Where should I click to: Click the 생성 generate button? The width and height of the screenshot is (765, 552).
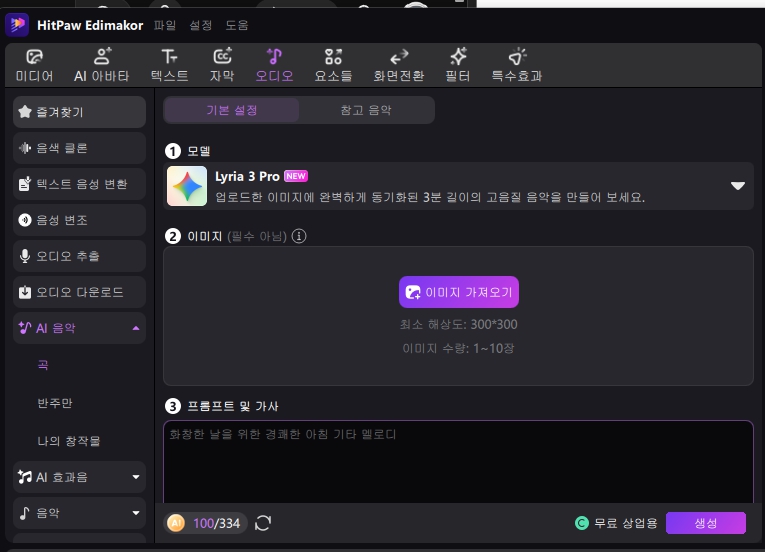coord(705,523)
